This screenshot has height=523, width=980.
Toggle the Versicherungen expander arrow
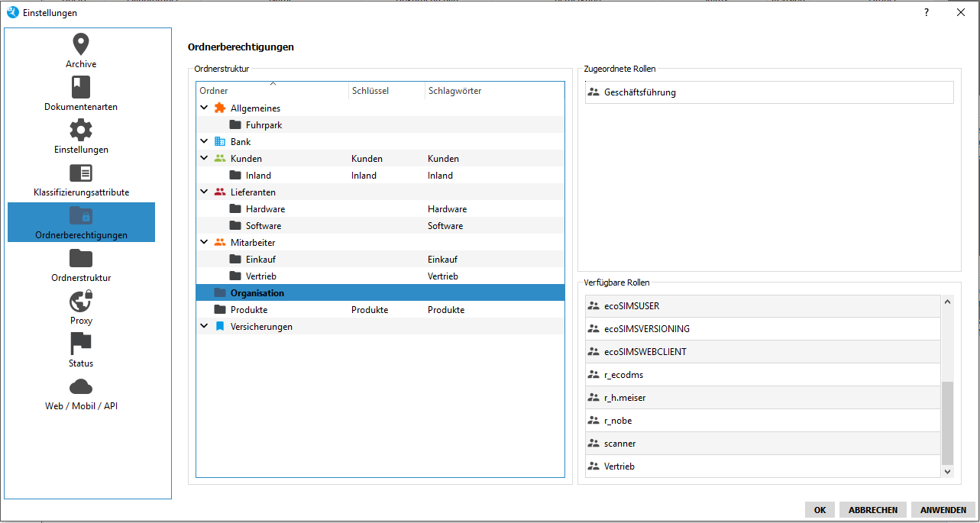tap(204, 327)
